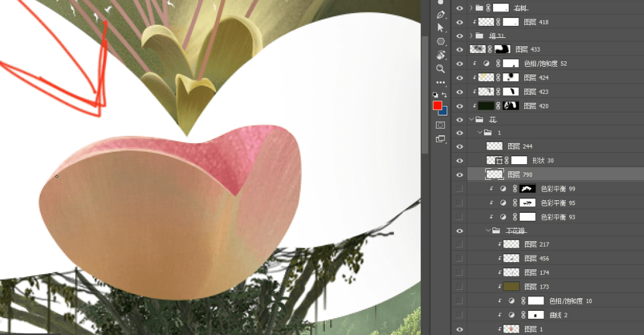Collapse the 下花瓣 group folder
This screenshot has width=644, height=335.
click(x=488, y=230)
